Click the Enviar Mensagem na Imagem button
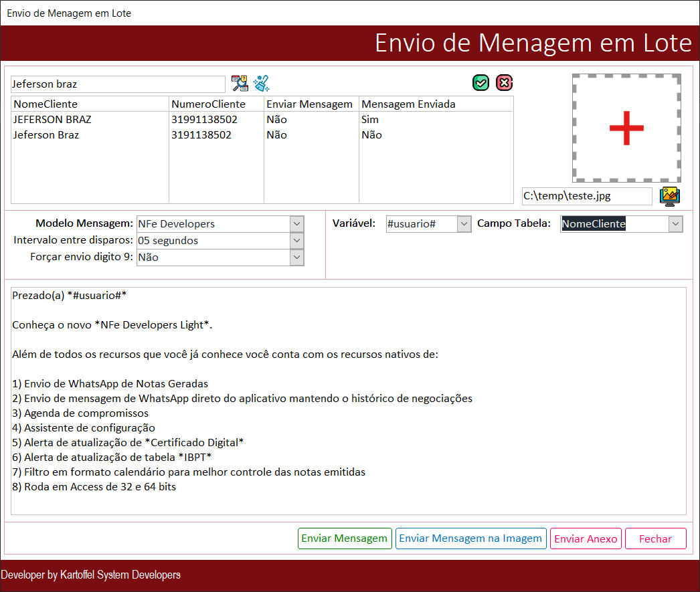Viewport: 700px width, 592px height. coord(470,538)
